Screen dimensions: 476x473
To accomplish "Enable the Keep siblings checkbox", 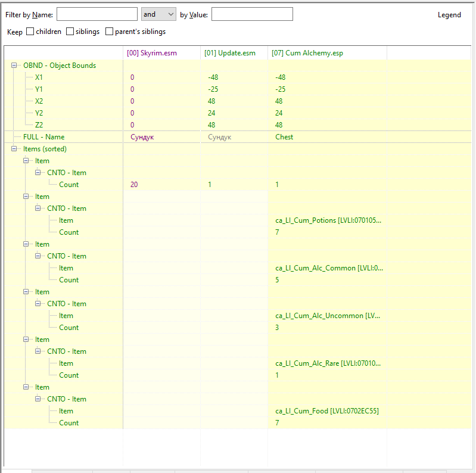I will point(70,32).
